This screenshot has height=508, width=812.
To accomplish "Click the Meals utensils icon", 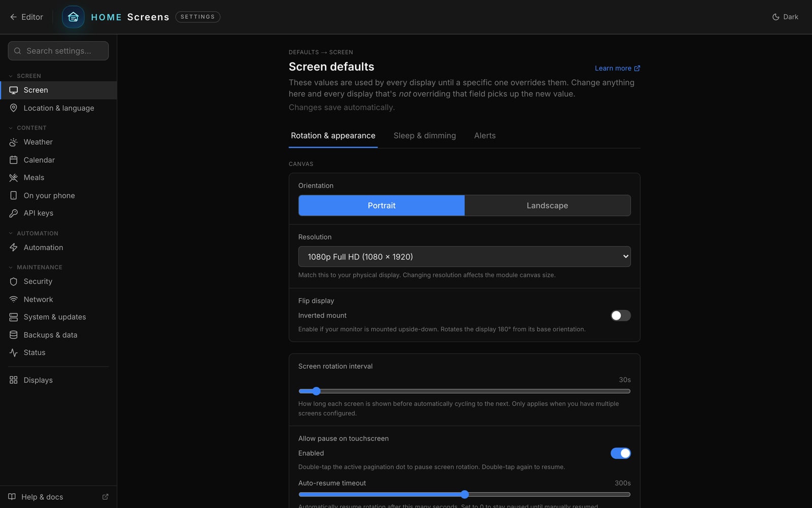I will point(14,177).
